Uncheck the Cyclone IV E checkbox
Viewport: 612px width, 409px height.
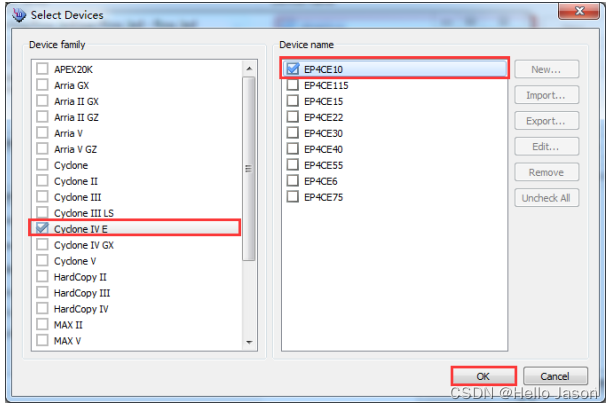42,228
